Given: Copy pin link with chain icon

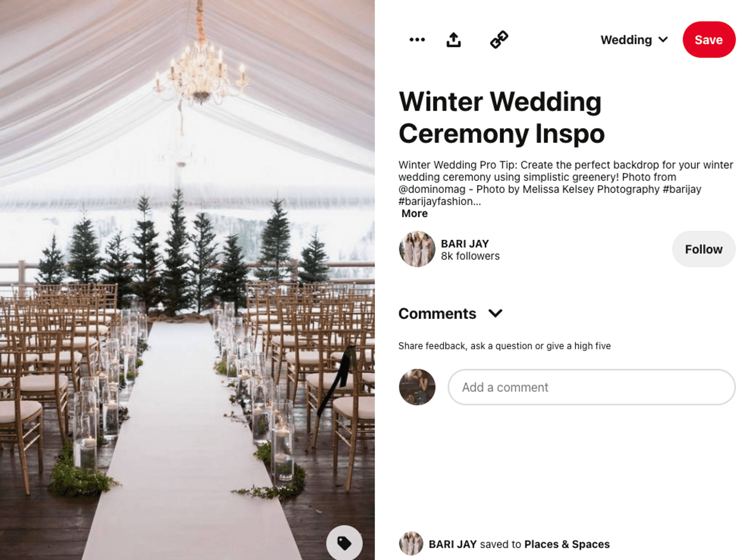Looking at the screenshot, I should coord(499,40).
